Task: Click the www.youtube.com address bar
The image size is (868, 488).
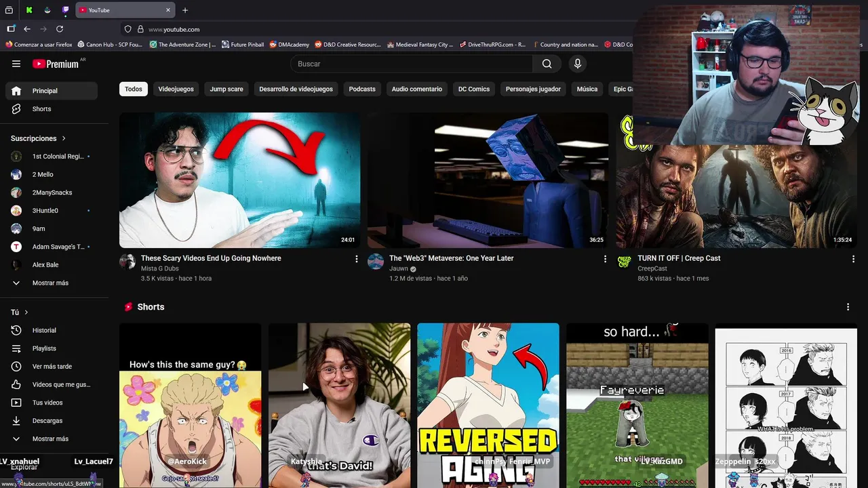Action: click(x=174, y=29)
